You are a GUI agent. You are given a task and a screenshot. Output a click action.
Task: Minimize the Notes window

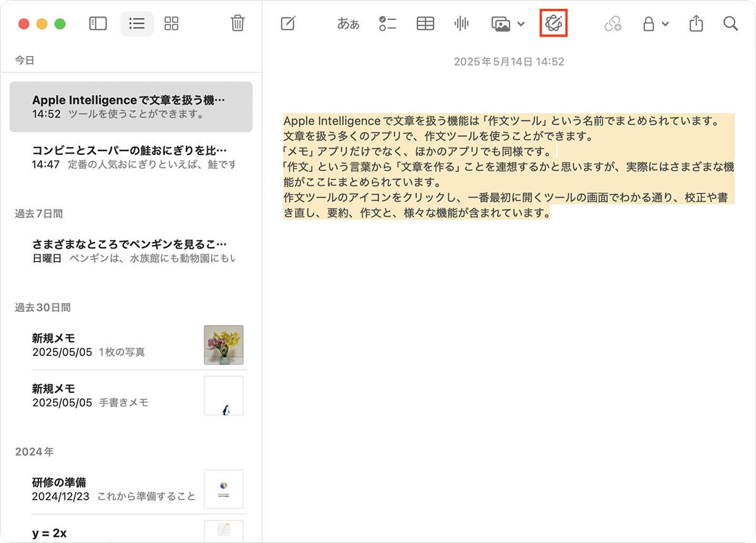[x=42, y=25]
